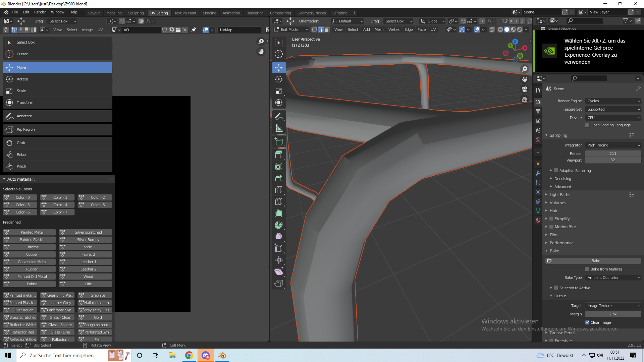
Task: Toggle camera view in the viewport
Action: tap(525, 89)
